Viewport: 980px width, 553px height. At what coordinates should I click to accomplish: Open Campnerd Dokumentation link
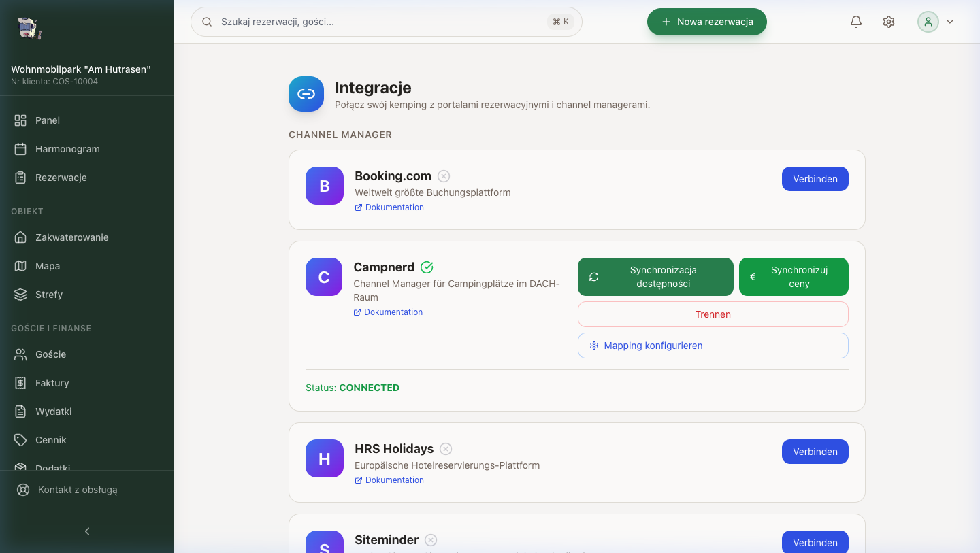point(388,312)
